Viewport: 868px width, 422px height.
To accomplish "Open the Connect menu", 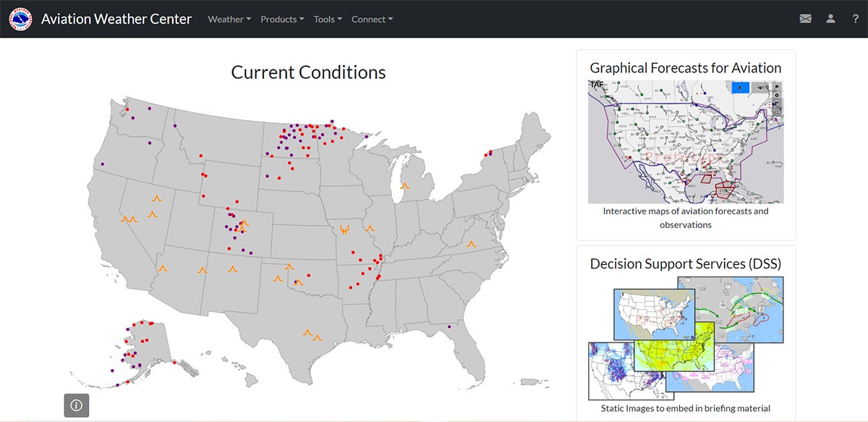I will click(x=372, y=19).
